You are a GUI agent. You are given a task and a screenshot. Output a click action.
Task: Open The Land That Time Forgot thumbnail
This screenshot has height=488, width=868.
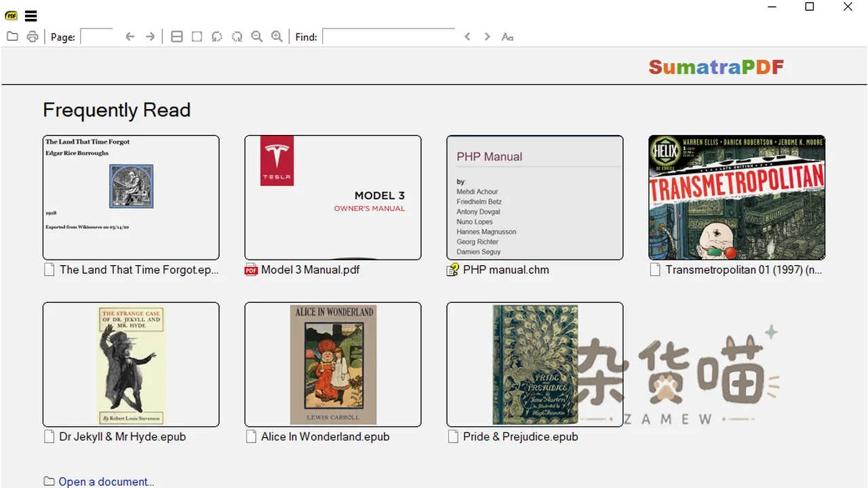131,197
